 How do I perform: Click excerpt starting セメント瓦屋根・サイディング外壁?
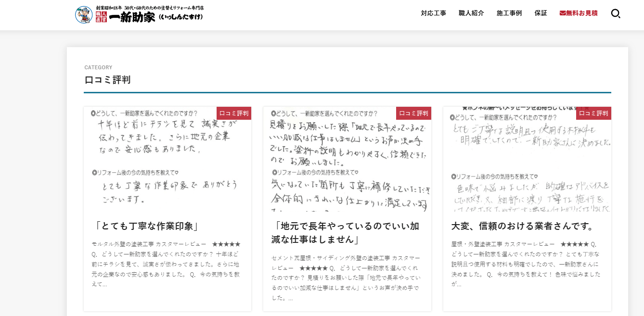click(x=346, y=278)
